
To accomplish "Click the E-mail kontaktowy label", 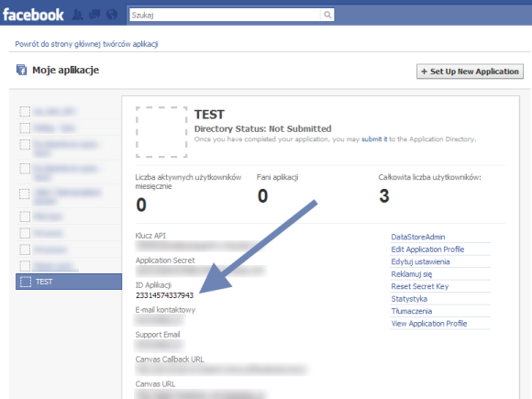I will [165, 310].
